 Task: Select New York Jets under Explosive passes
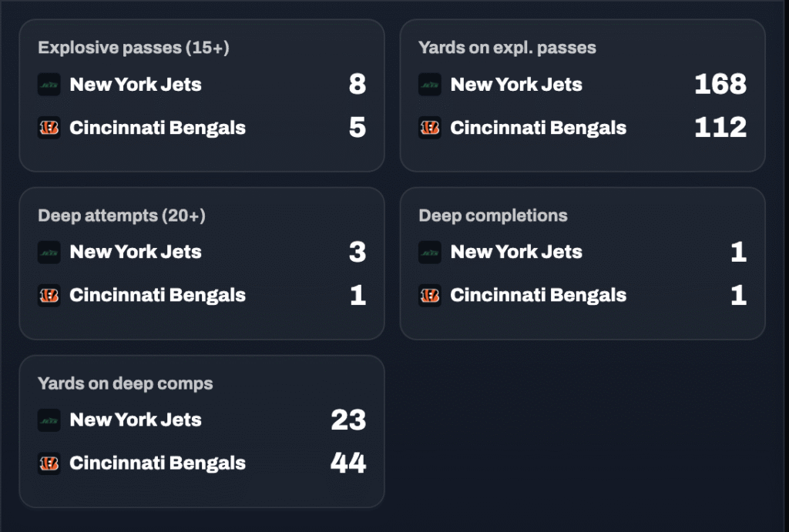pyautogui.click(x=136, y=85)
